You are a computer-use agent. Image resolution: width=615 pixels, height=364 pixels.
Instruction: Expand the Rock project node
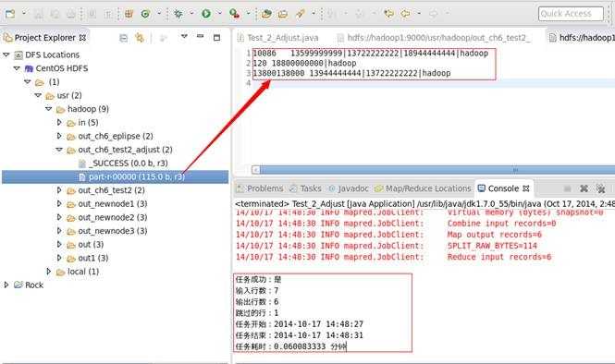point(6,285)
